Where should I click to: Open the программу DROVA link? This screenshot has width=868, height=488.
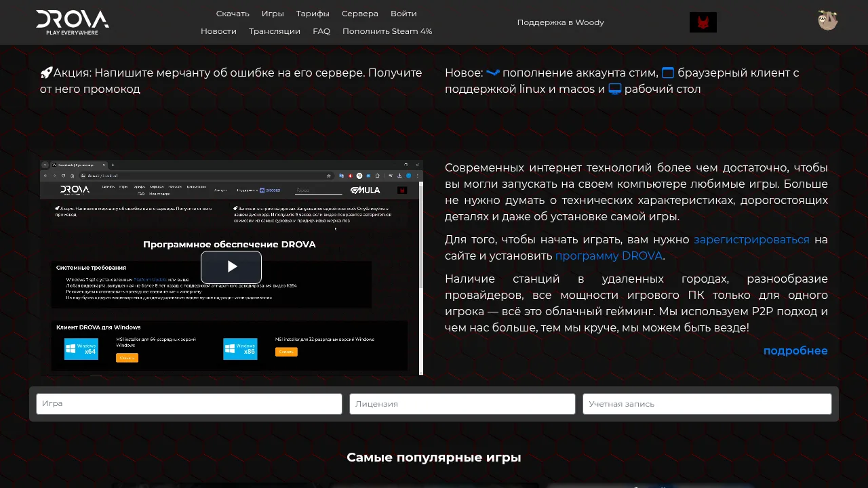[x=608, y=256]
